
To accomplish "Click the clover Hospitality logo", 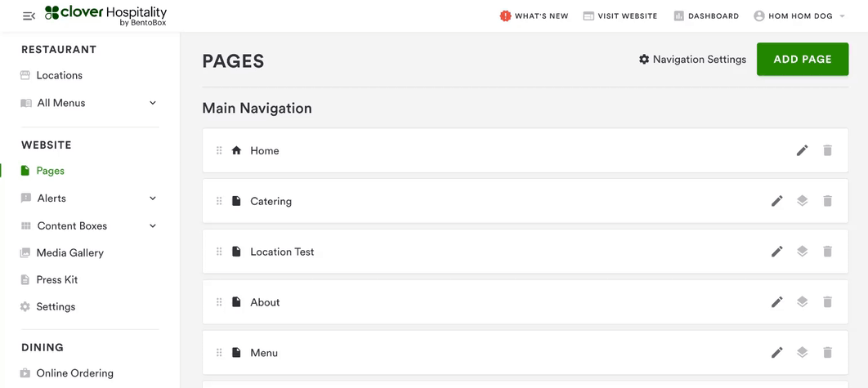I will click(105, 15).
